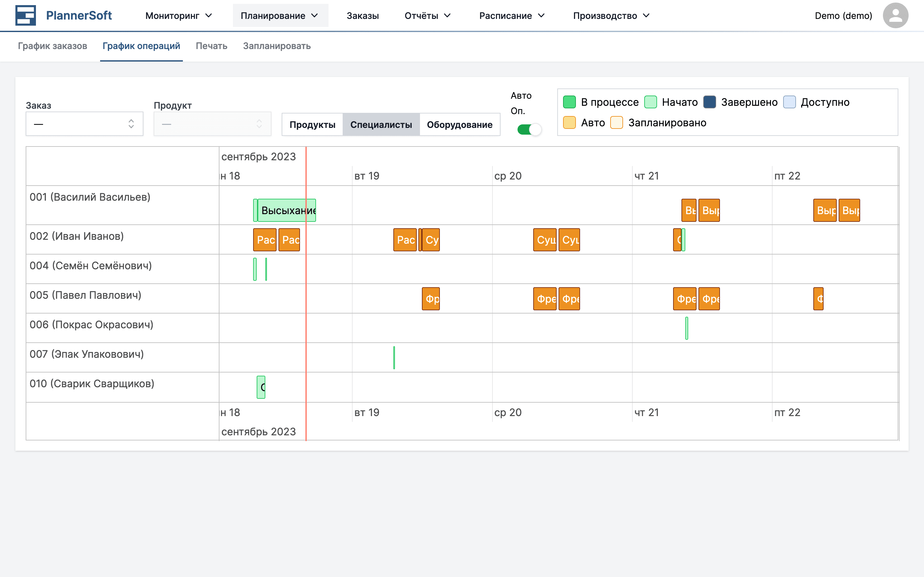
Task: Select the dark blue 'Завершено' legend swatch
Action: [709, 102]
